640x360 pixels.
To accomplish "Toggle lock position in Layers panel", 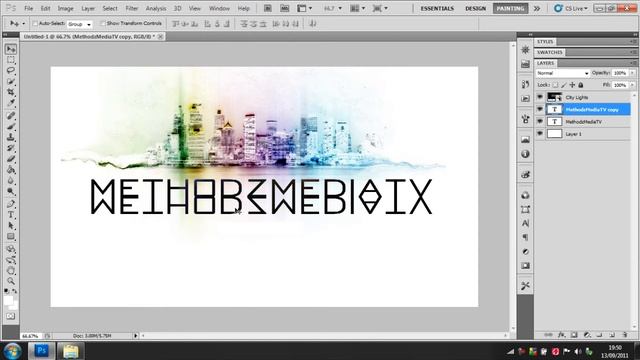I will point(572,85).
